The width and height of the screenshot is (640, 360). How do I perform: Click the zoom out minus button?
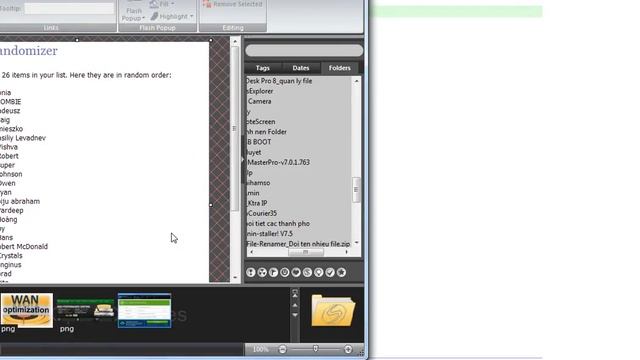pyautogui.click(x=282, y=349)
